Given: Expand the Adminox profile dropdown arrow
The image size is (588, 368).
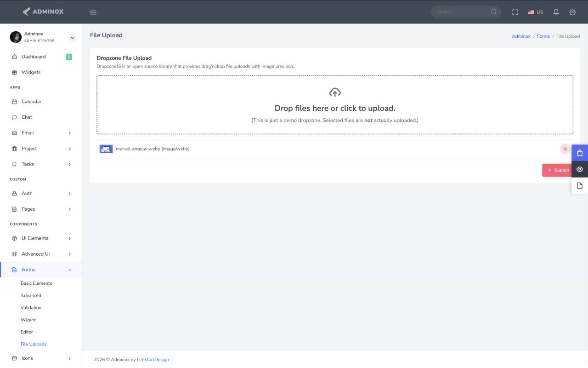Looking at the screenshot, I should coord(73,38).
